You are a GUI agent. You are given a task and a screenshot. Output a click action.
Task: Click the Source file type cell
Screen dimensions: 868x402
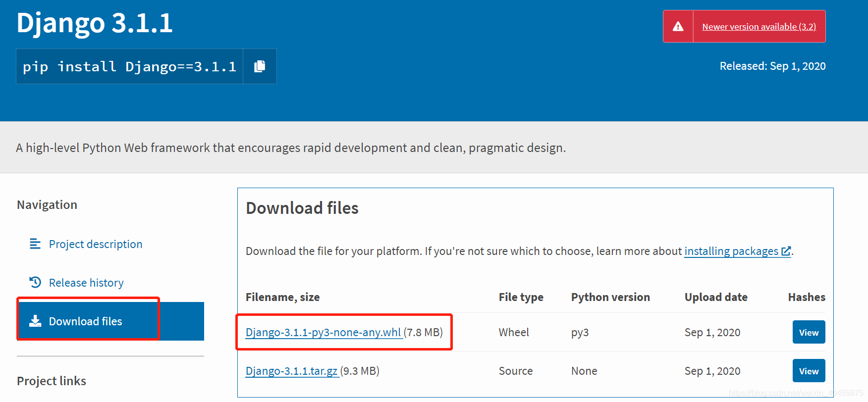coord(516,371)
